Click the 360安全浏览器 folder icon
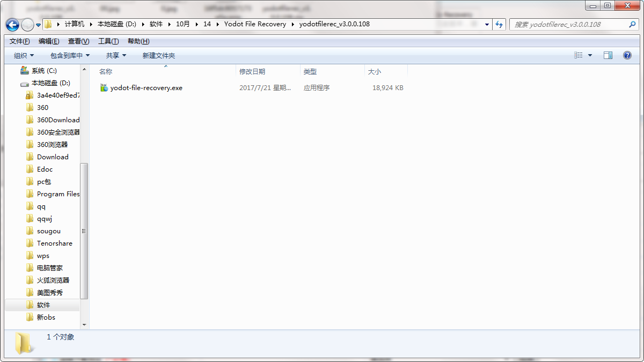 pos(30,132)
